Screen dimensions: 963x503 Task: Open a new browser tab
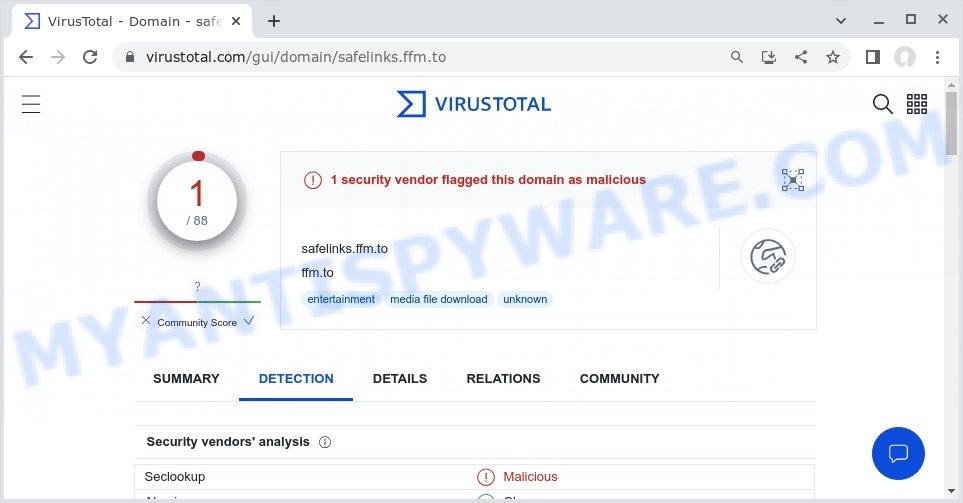point(274,21)
